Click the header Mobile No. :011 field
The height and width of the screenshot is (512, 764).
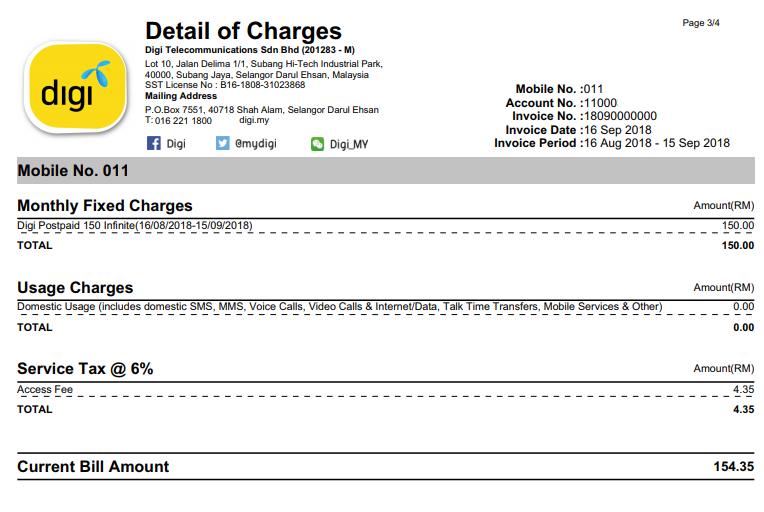coord(559,89)
